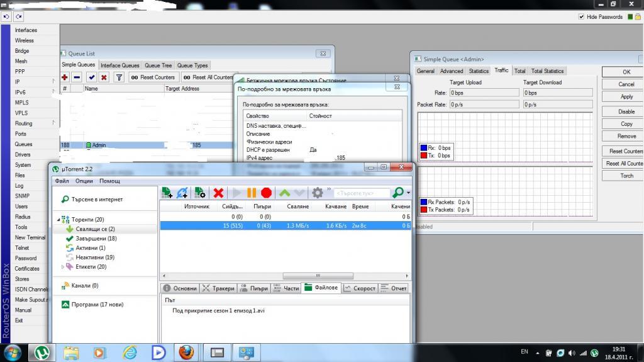Pause the torrent with the orange pause icon
This screenshot has width=644, height=362.
[x=252, y=193]
